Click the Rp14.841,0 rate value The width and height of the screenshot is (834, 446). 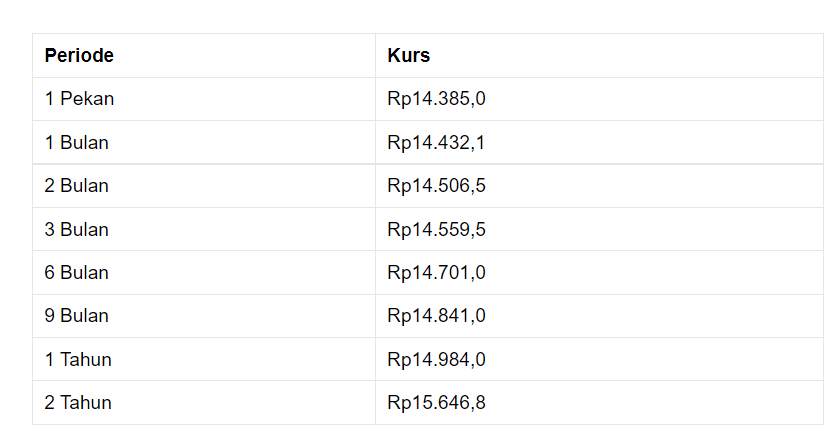(x=436, y=316)
